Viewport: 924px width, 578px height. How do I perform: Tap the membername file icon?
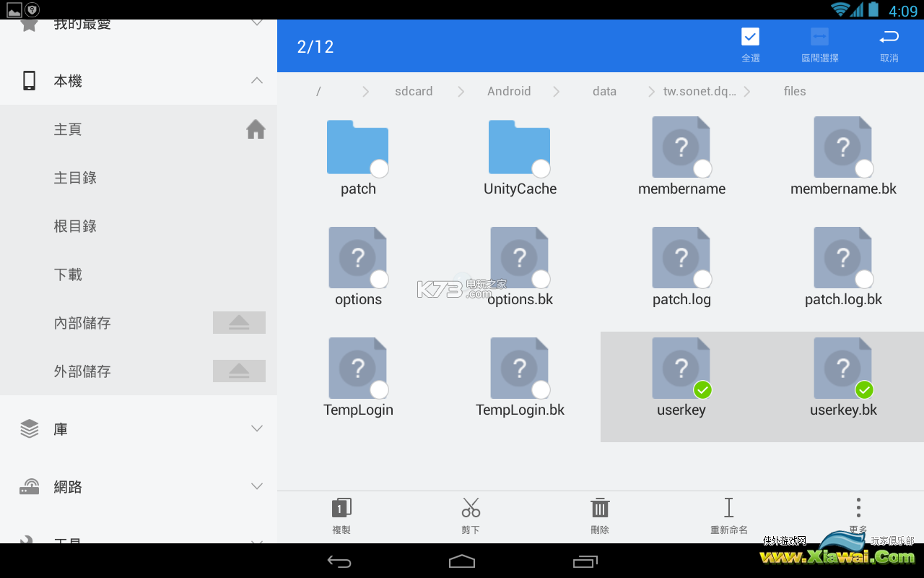pyautogui.click(x=681, y=147)
